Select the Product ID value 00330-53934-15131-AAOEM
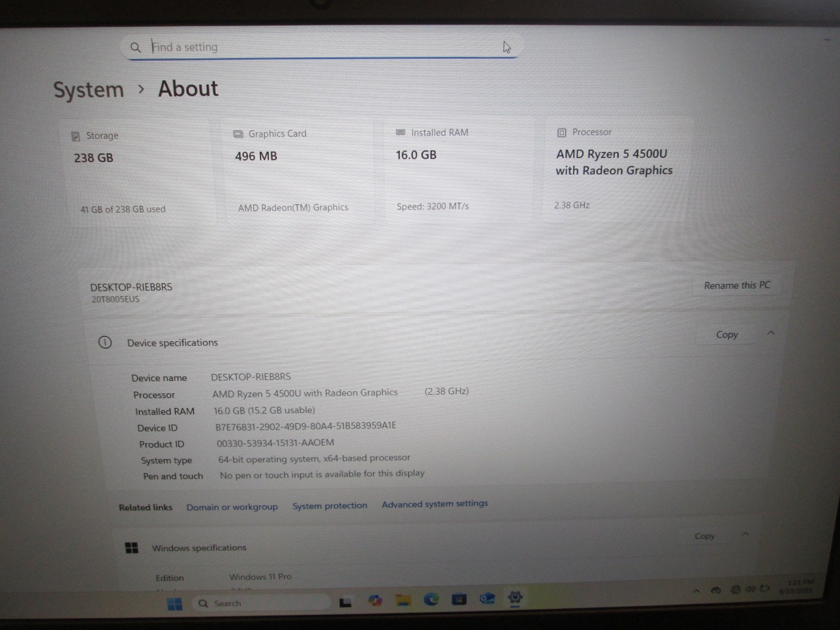 [x=276, y=443]
